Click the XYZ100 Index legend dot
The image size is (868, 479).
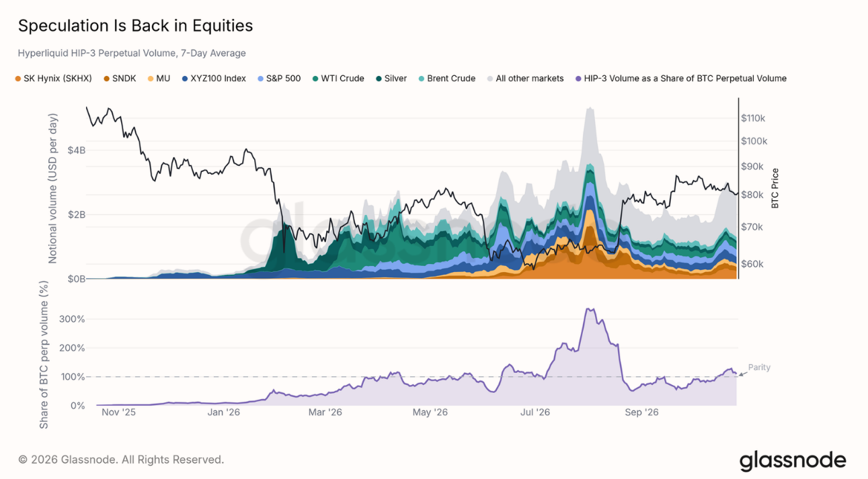(185, 79)
